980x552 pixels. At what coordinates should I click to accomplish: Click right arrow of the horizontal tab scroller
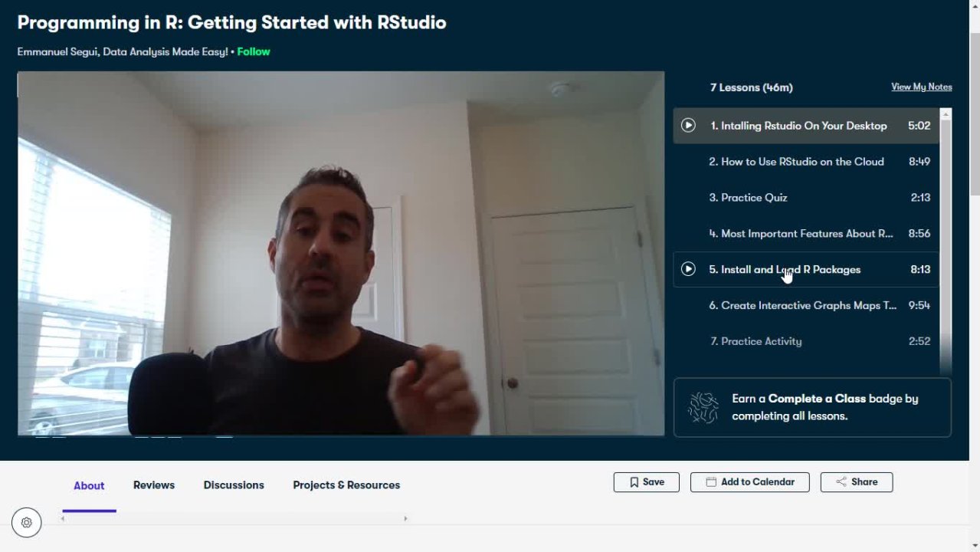point(405,519)
